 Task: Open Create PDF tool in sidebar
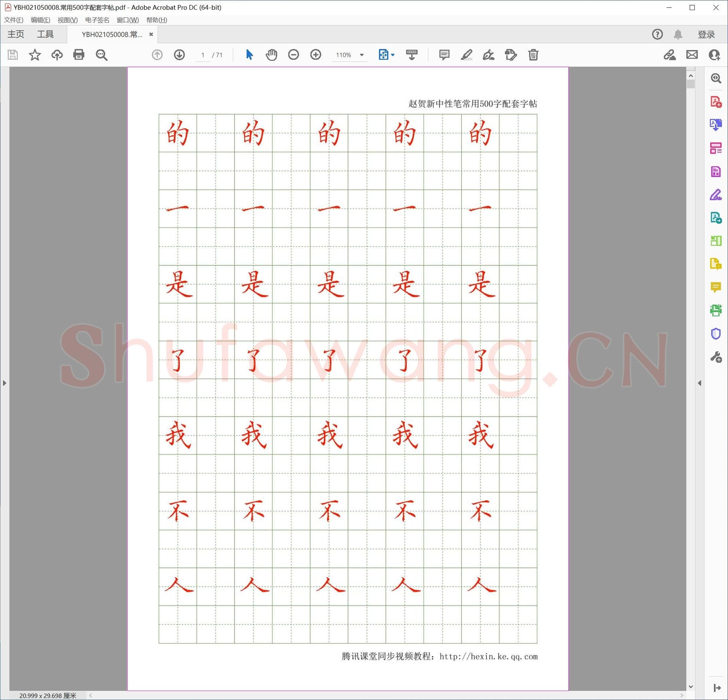716,102
